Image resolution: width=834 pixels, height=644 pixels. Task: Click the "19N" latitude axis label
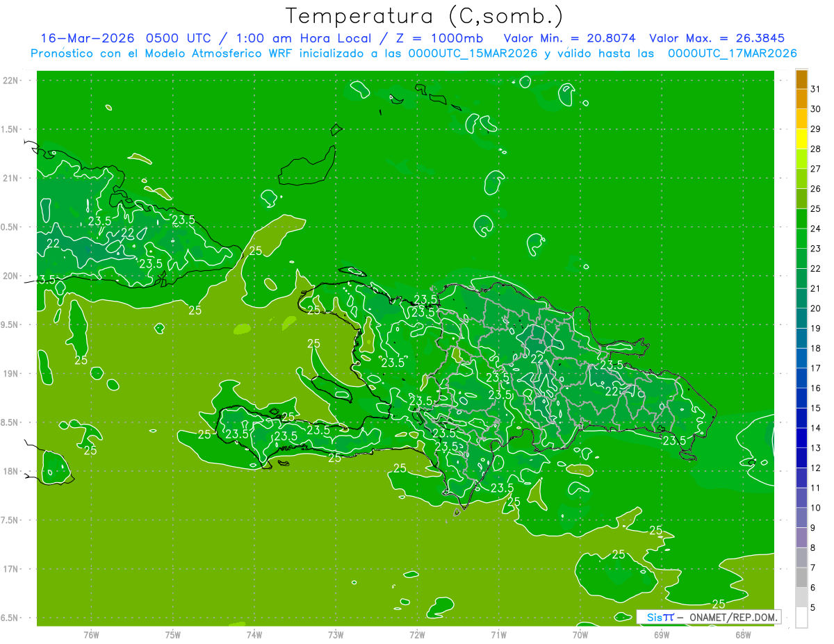[12, 374]
